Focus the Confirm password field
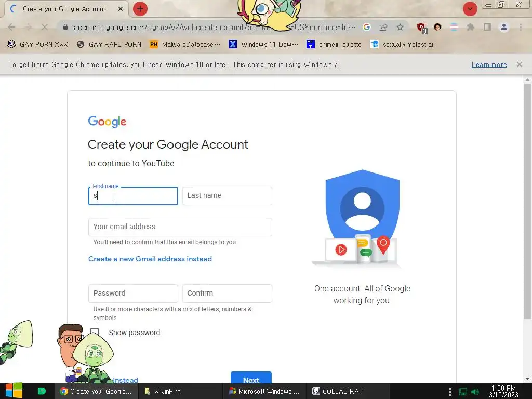This screenshot has height=399, width=532. (x=228, y=294)
